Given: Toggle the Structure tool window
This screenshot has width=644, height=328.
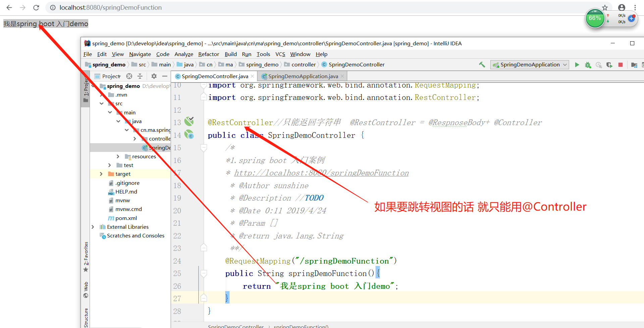Looking at the screenshot, I should tap(86, 317).
